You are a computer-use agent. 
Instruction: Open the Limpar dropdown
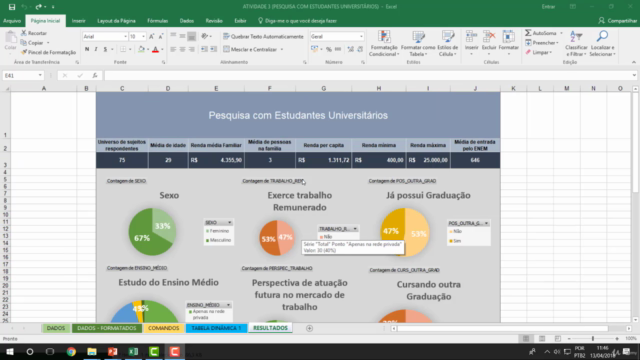[x=539, y=52]
